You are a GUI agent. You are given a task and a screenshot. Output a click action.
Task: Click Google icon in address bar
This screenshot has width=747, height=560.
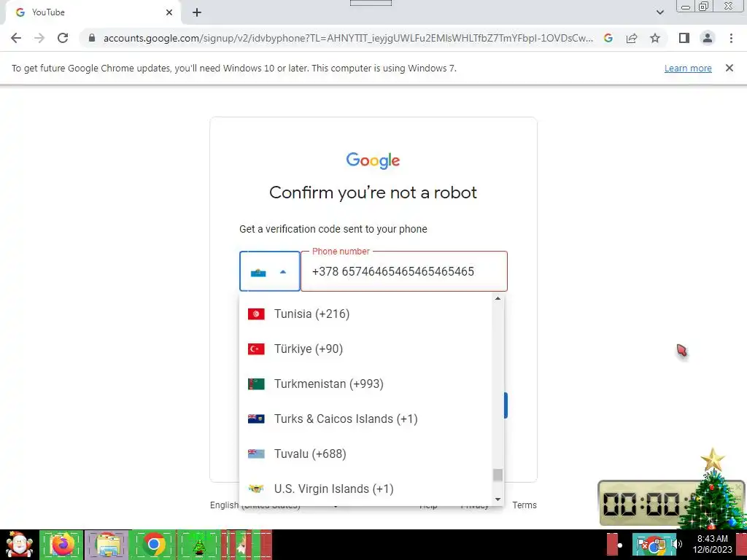[x=608, y=38]
